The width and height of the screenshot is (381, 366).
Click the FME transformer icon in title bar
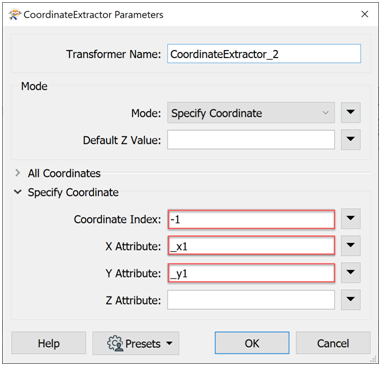click(15, 15)
